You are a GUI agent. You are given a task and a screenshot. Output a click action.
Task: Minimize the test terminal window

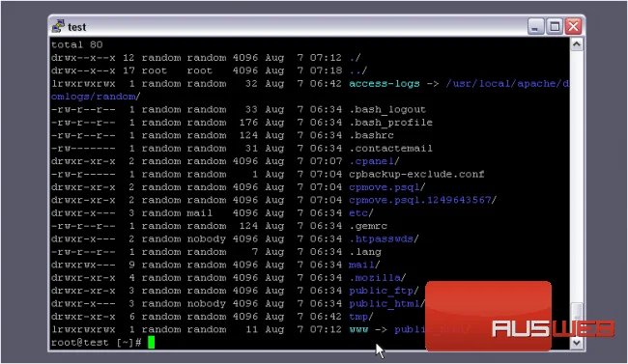pyautogui.click(x=535, y=26)
